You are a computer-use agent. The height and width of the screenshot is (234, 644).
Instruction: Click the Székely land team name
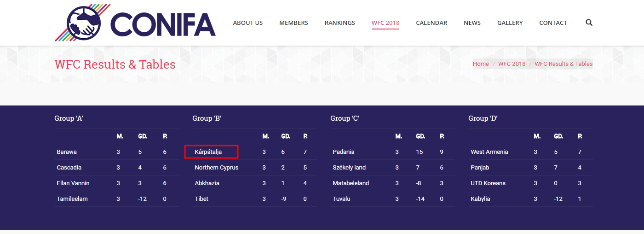[x=349, y=168]
